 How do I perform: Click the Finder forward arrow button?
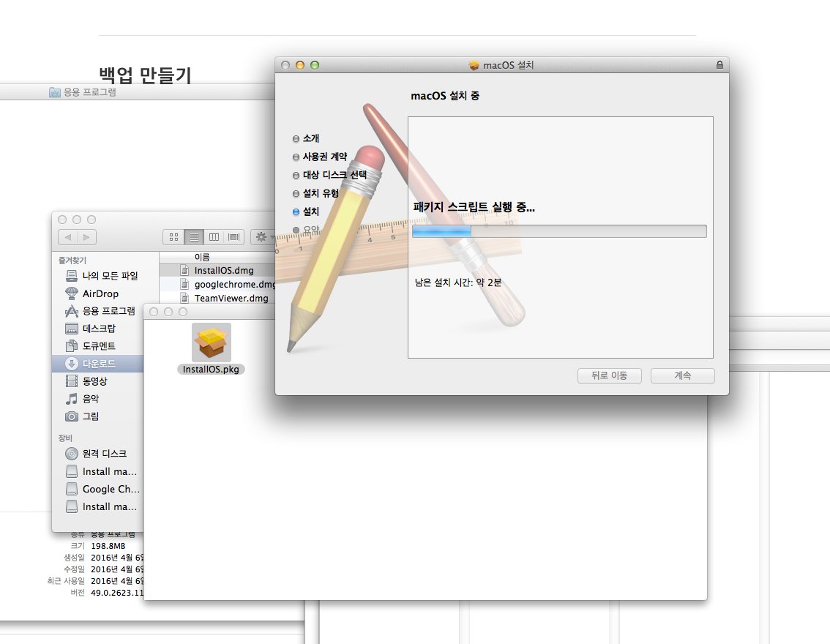click(x=87, y=237)
